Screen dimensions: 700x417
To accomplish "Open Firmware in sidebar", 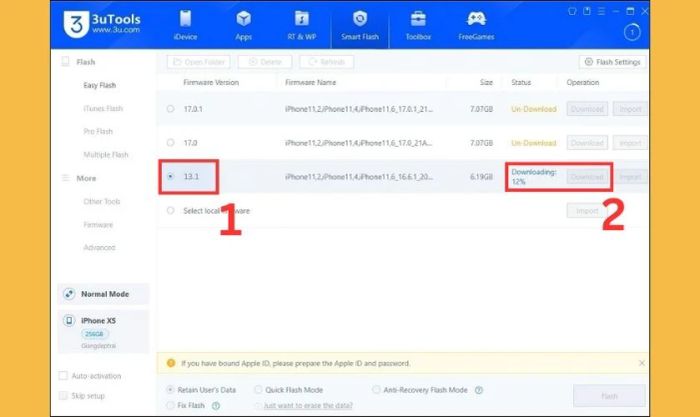I will [x=98, y=225].
